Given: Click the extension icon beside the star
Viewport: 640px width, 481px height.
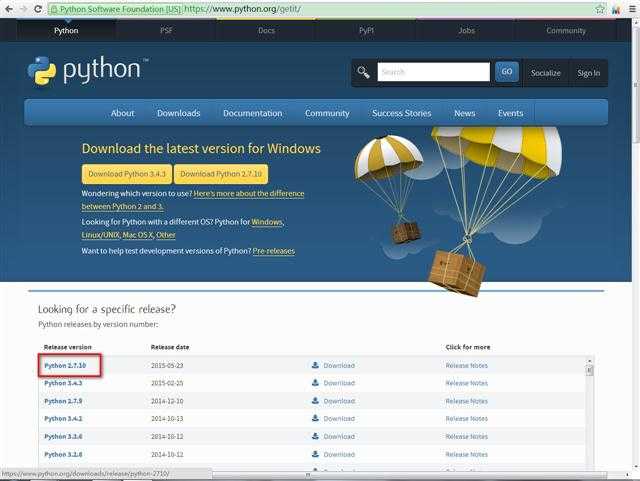Looking at the screenshot, I should click(x=616, y=9).
